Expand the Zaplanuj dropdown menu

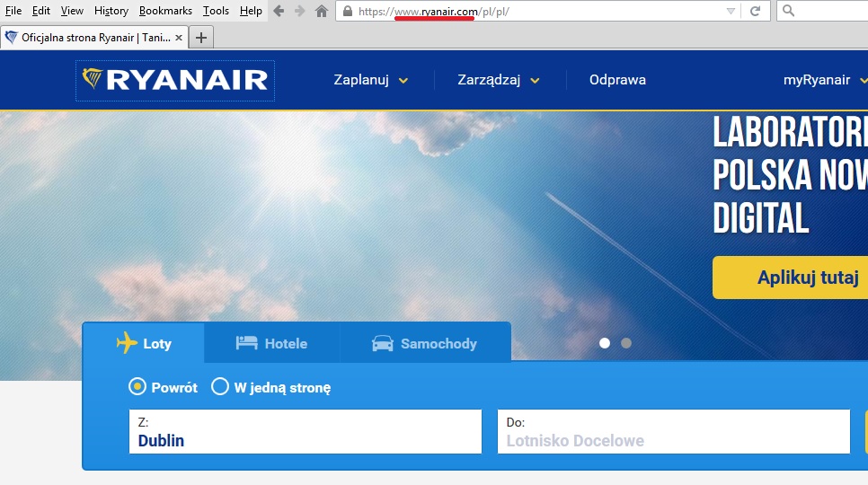[x=370, y=80]
